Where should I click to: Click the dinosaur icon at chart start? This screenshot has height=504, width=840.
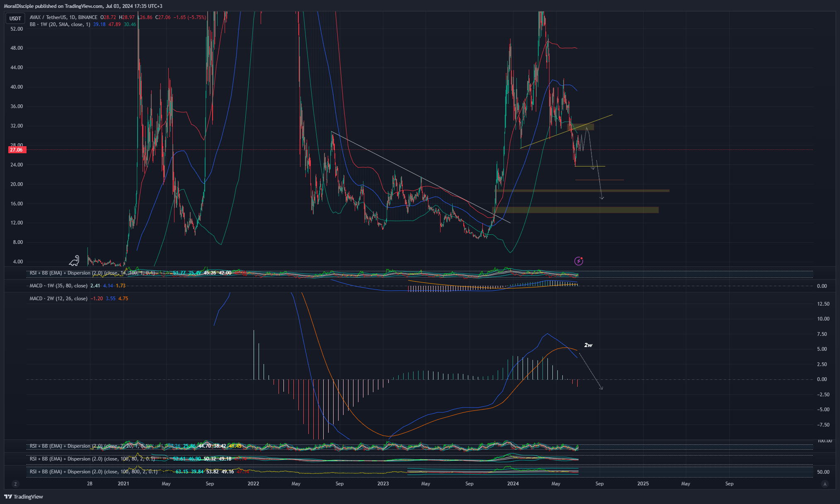coord(74,260)
